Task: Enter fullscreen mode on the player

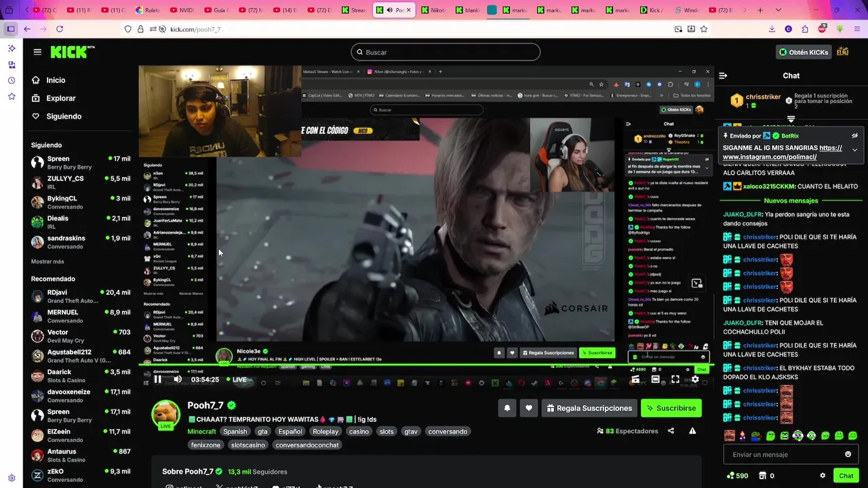Action: (675, 380)
